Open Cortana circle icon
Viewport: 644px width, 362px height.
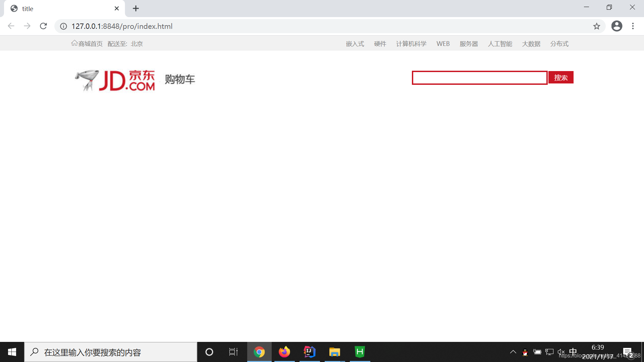[209, 352]
